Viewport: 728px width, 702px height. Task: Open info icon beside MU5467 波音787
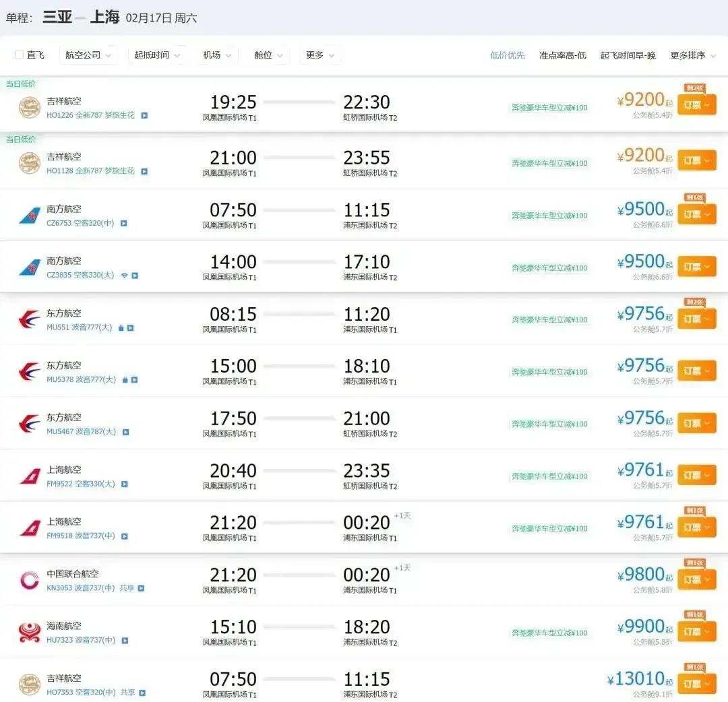pos(125,432)
